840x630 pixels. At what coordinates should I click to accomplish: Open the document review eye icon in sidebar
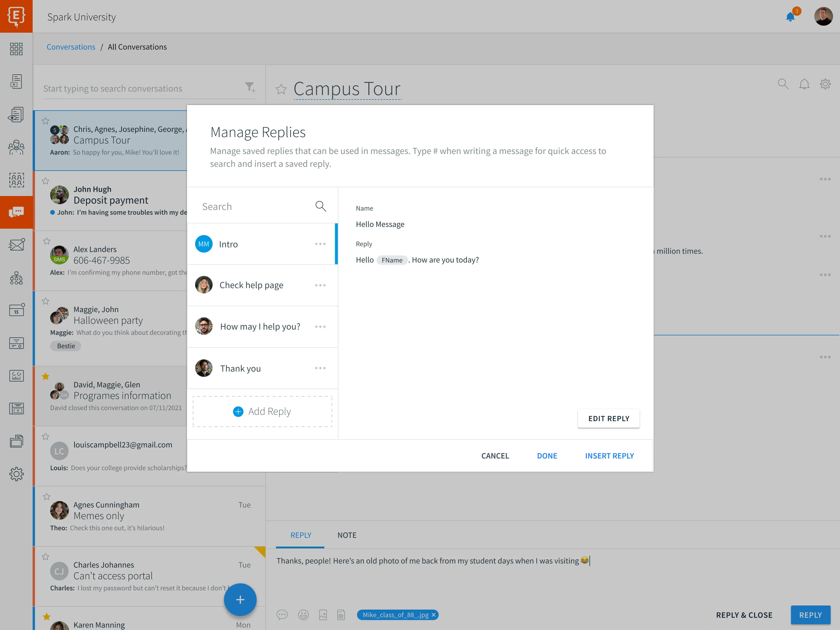(x=16, y=114)
